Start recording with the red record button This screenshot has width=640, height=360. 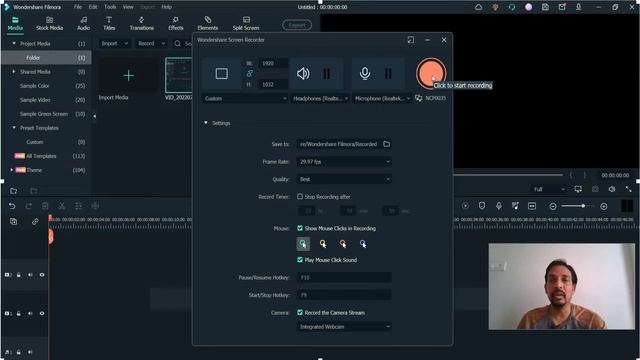click(430, 73)
